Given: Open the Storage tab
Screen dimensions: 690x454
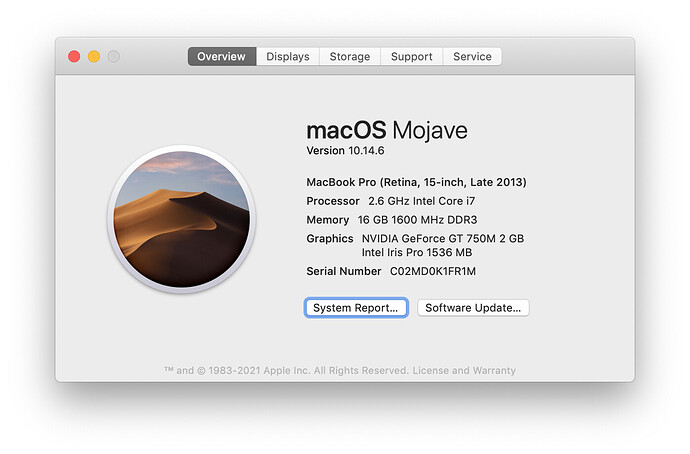Looking at the screenshot, I should click(350, 56).
